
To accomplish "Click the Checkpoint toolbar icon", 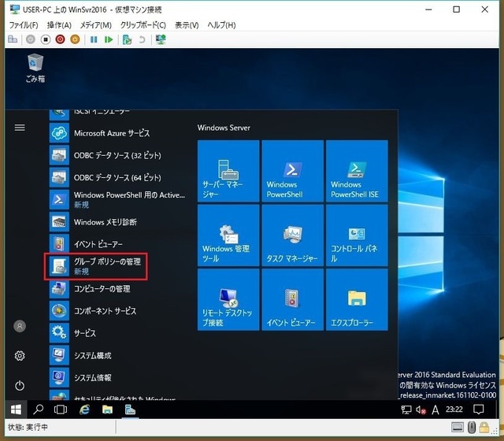I will pyautogui.click(x=127, y=39).
